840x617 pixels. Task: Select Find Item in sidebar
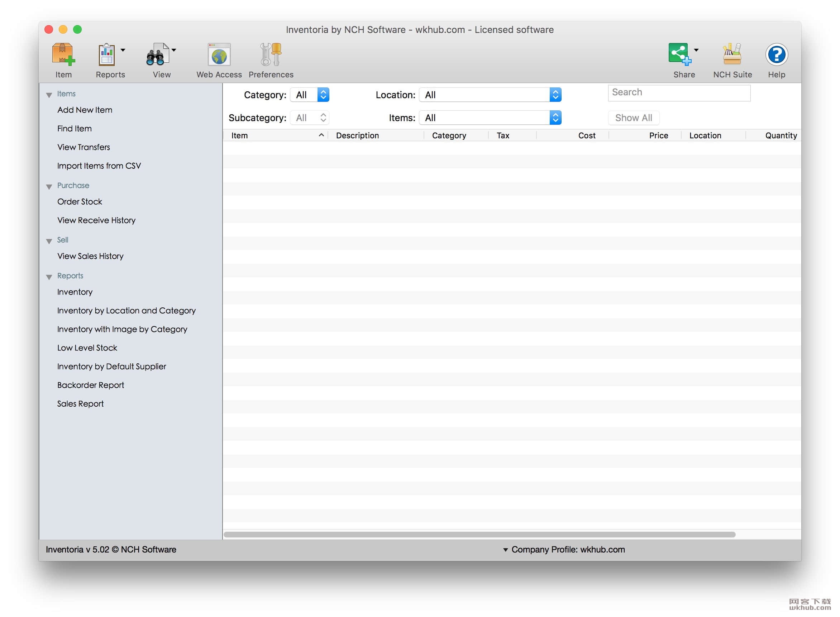tap(74, 129)
